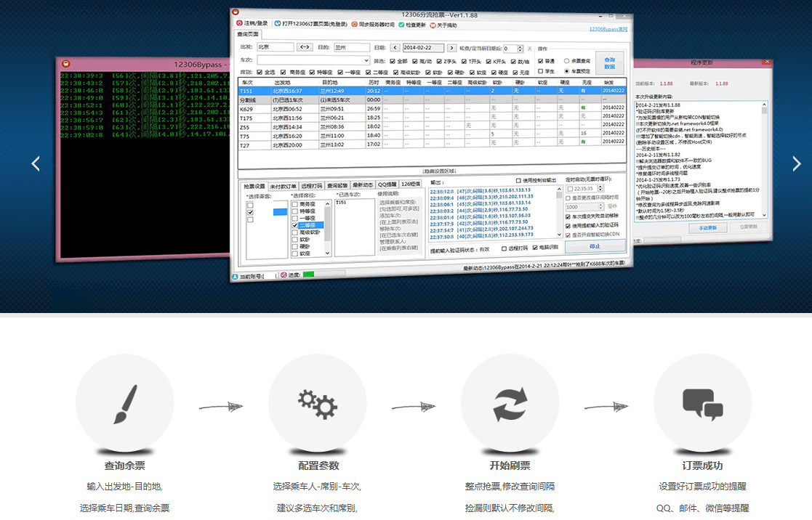The image size is (812, 520).
Task: Go to next date with > arrow
Action: coord(451,48)
